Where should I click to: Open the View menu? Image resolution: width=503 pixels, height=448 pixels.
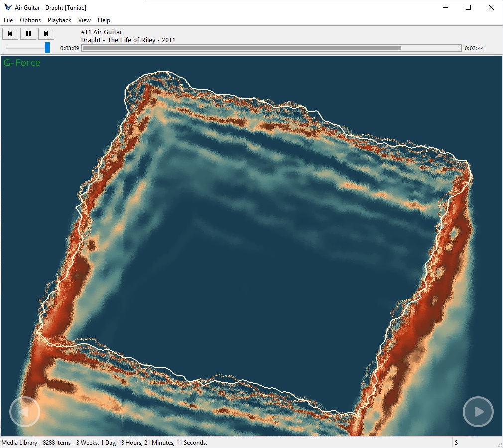84,20
